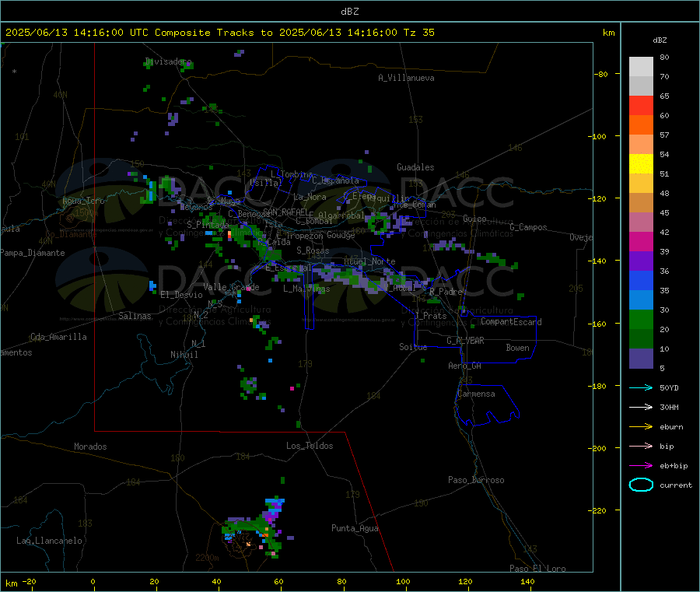This screenshot has height=592, width=700.
Task: Click the R_Padre map label
Action: pyautogui.click(x=446, y=292)
